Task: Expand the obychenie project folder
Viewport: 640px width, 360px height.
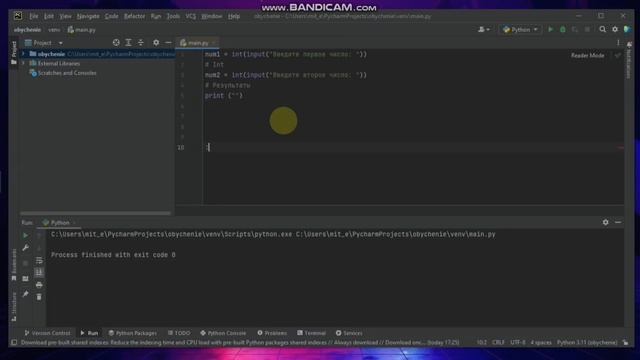Action: coord(23,54)
